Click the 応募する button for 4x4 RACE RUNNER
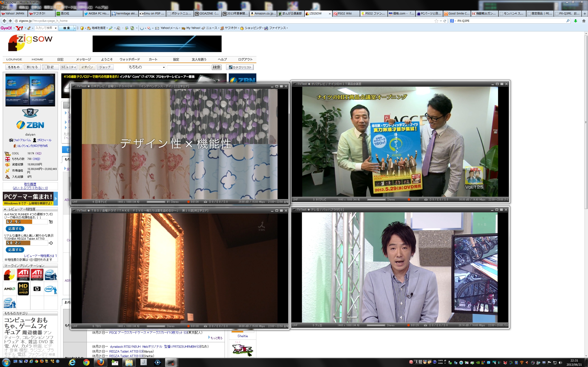 click(15, 229)
